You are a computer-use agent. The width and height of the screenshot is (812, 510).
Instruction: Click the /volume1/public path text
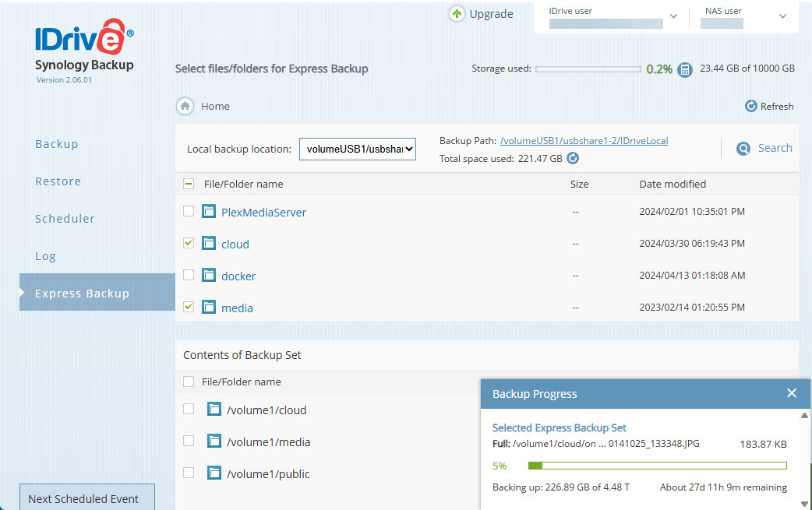[268, 474]
